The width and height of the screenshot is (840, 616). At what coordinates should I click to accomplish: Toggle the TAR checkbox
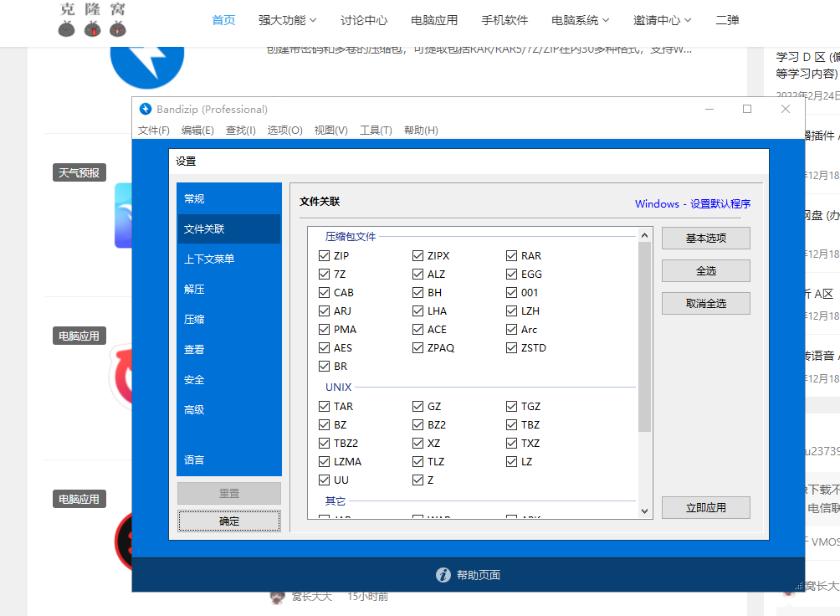(324, 407)
